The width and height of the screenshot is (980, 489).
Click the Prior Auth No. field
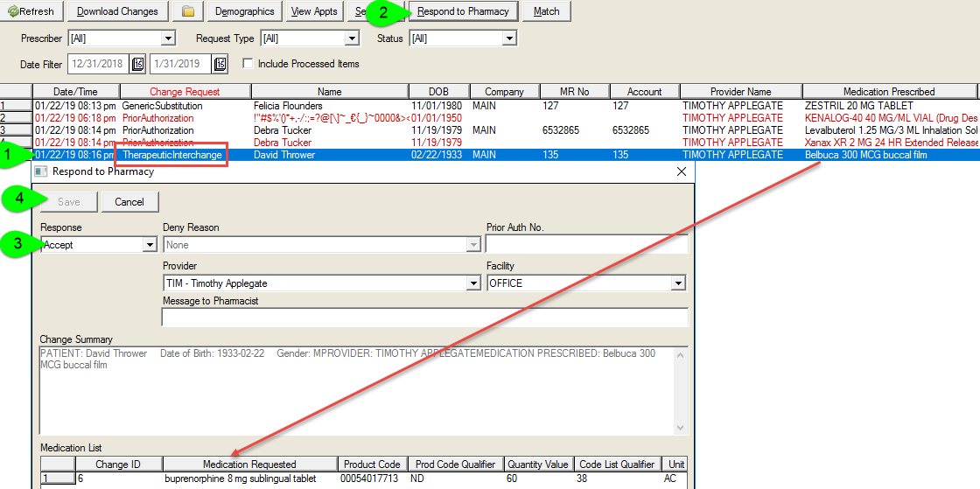[x=586, y=246]
